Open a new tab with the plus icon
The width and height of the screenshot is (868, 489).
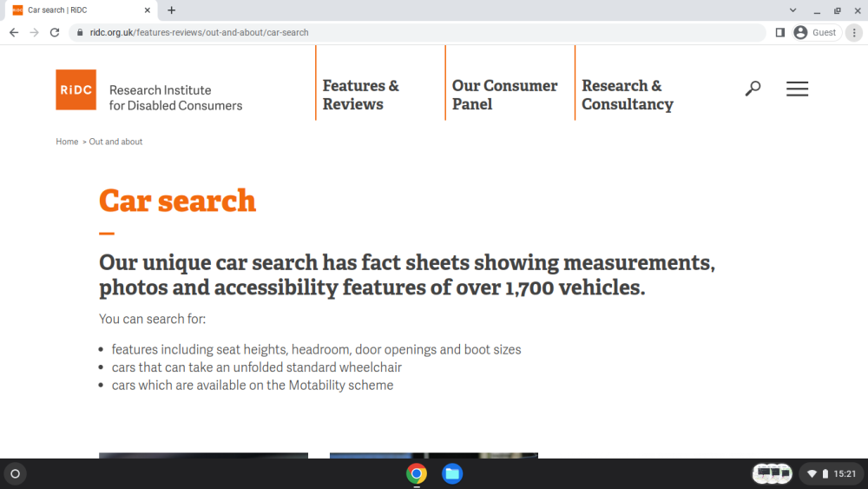pyautogui.click(x=172, y=10)
